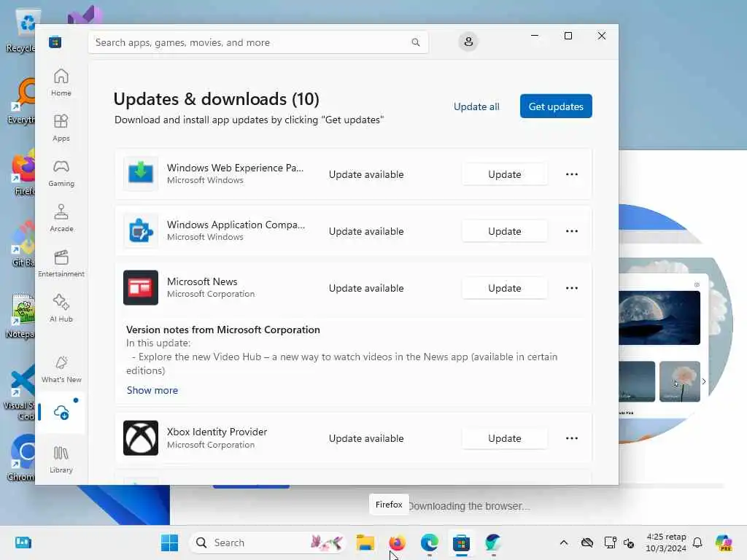The width and height of the screenshot is (747, 560).
Task: Select the Arcade sidebar item
Action: tap(61, 218)
